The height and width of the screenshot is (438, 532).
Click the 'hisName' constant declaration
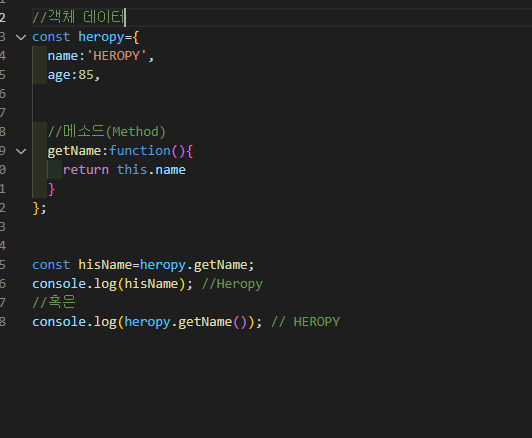pyautogui.click(x=105, y=265)
